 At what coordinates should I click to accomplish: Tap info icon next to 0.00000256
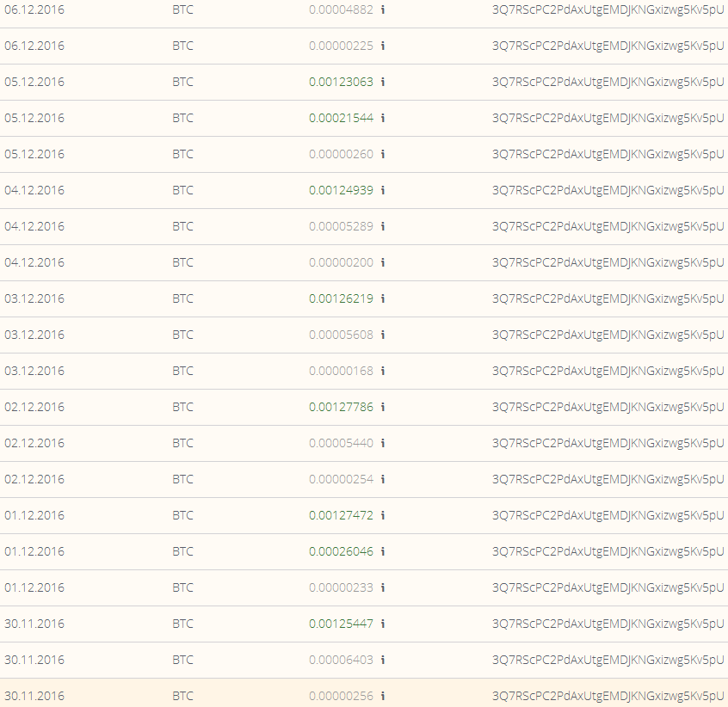click(x=383, y=697)
